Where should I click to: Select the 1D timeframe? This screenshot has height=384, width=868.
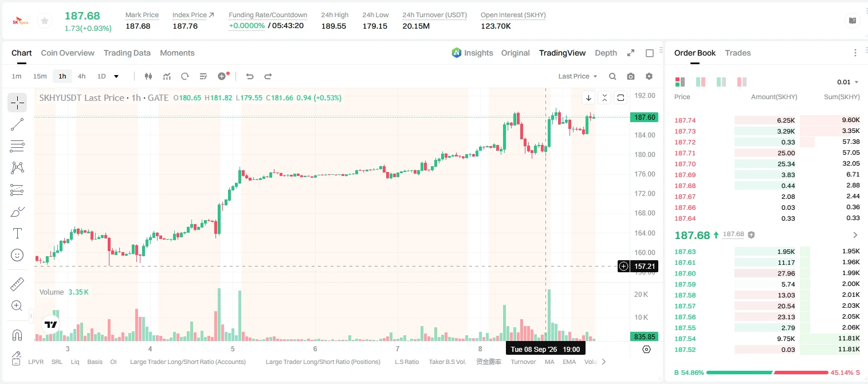coord(101,76)
